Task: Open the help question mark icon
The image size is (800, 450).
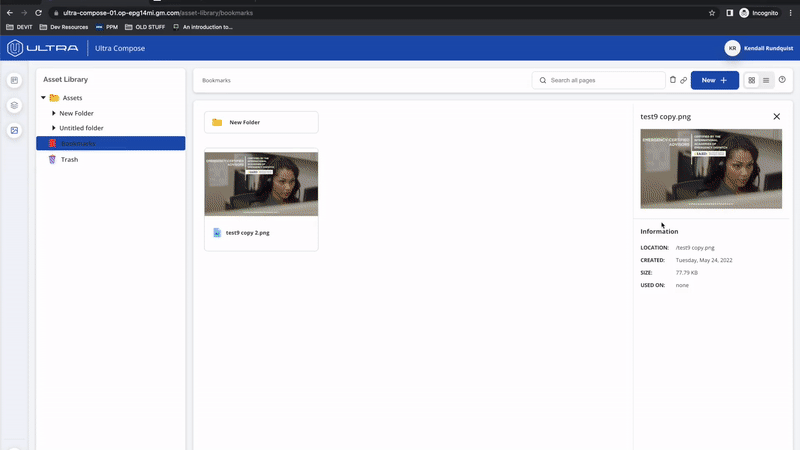Action: tap(782, 80)
